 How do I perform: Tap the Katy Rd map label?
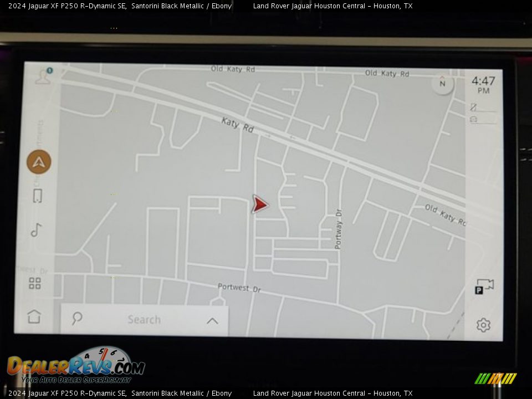[x=238, y=125]
